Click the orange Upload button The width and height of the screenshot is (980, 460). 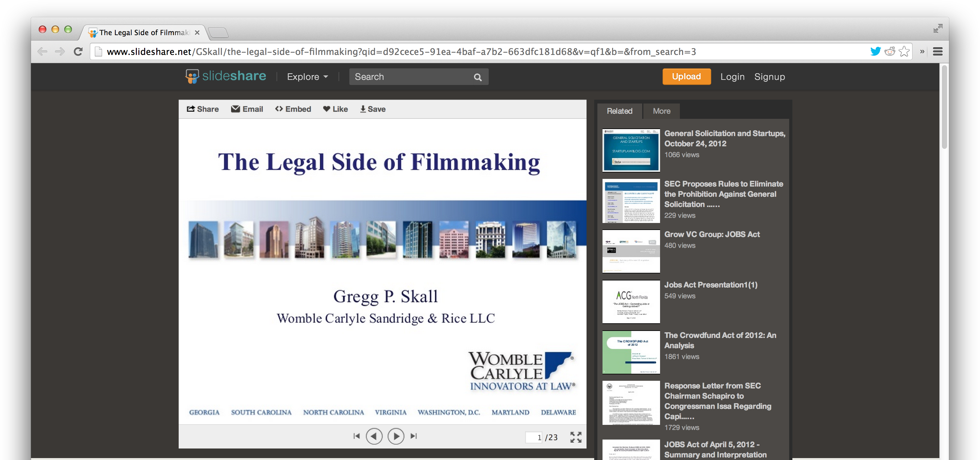pyautogui.click(x=686, y=76)
